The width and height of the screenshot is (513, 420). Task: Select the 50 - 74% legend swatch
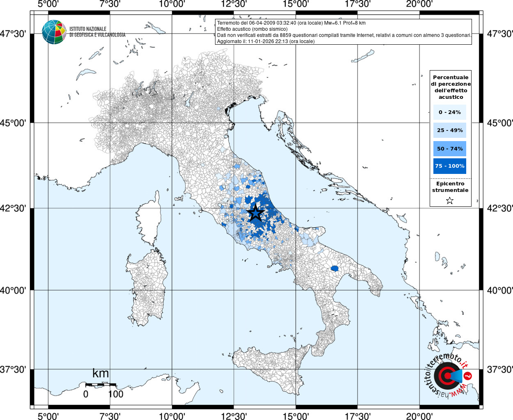click(450, 149)
